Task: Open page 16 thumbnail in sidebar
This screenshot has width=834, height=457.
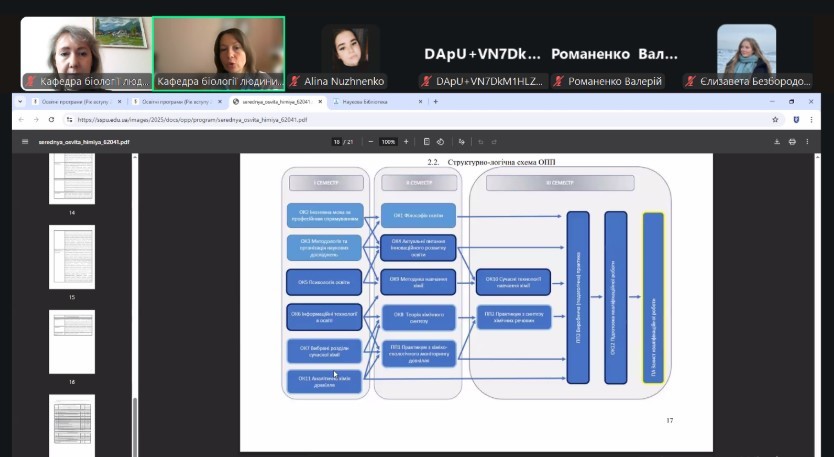Action: [72, 341]
